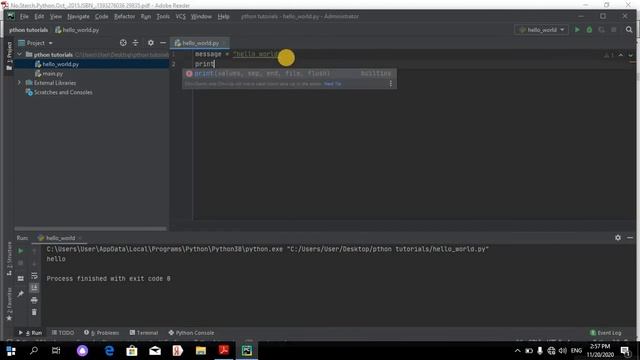Screen dimensions: 640x360
Task: Collapse the pthon tutorials folder
Action: click(19, 54)
